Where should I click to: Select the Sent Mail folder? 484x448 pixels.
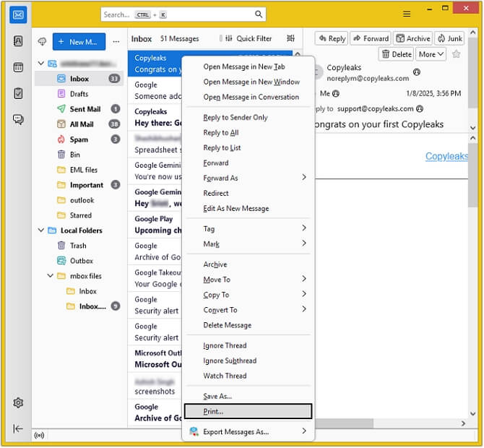coord(79,109)
